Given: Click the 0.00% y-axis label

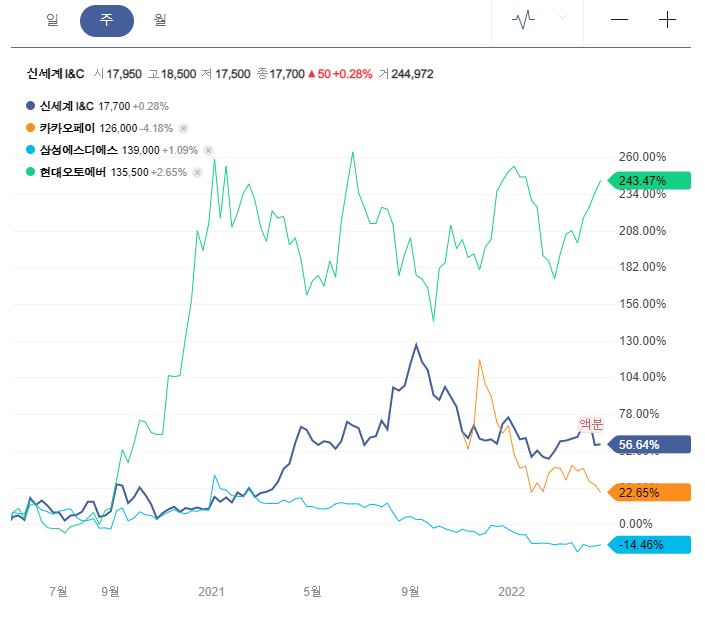Looking at the screenshot, I should point(635,524).
